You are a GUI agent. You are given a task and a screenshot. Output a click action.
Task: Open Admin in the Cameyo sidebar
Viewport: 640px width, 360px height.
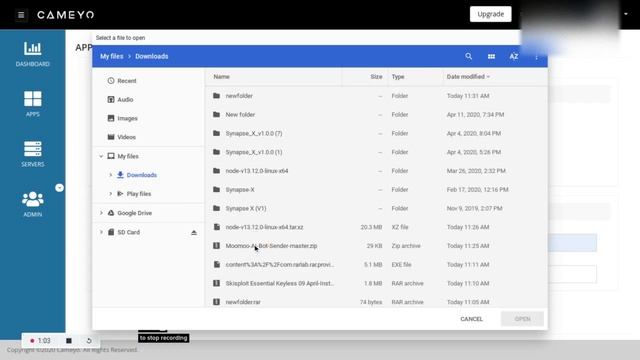tap(33, 204)
